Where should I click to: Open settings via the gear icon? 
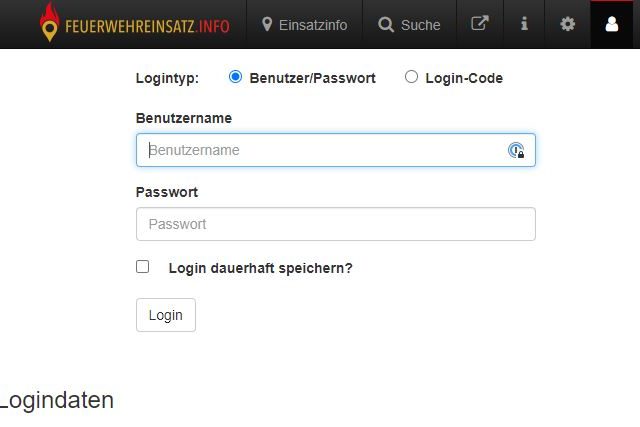pos(568,24)
